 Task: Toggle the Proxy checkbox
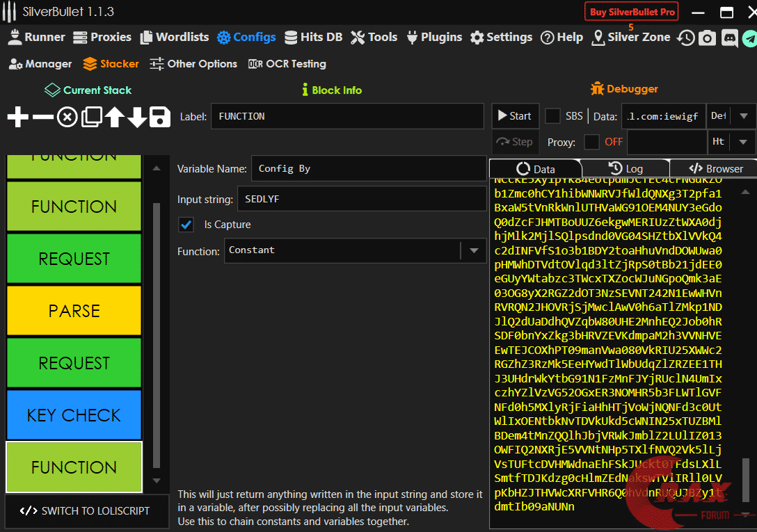point(591,142)
